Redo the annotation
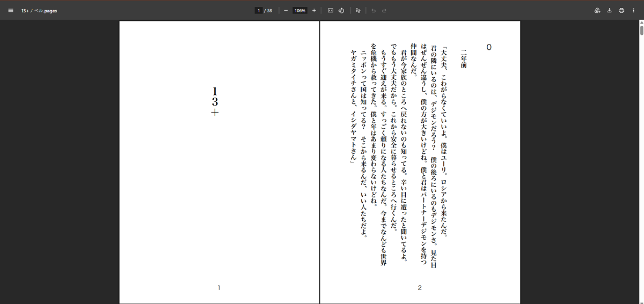 pyautogui.click(x=384, y=10)
